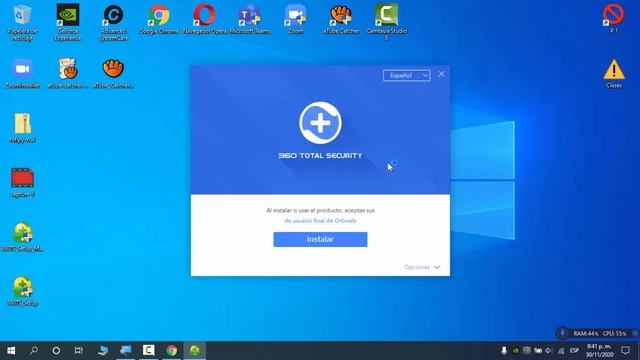
Task: Open the notification center icon
Action: click(625, 351)
